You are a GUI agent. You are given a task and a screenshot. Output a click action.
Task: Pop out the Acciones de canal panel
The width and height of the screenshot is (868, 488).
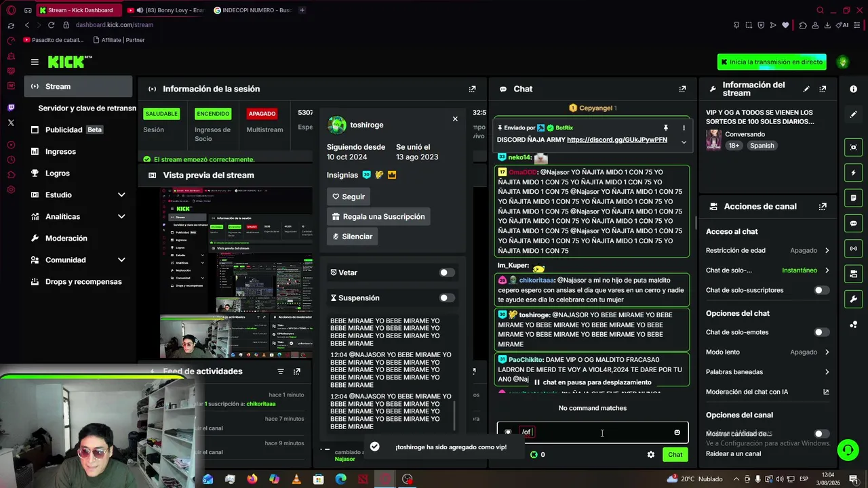[823, 207]
